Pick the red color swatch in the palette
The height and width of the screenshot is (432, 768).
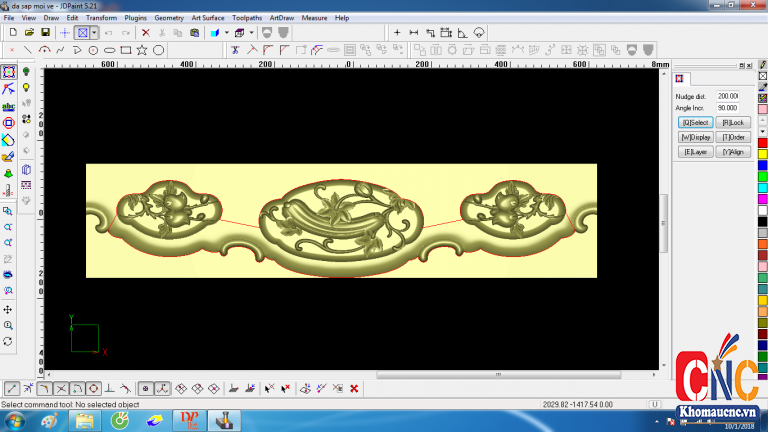pyautogui.click(x=762, y=143)
